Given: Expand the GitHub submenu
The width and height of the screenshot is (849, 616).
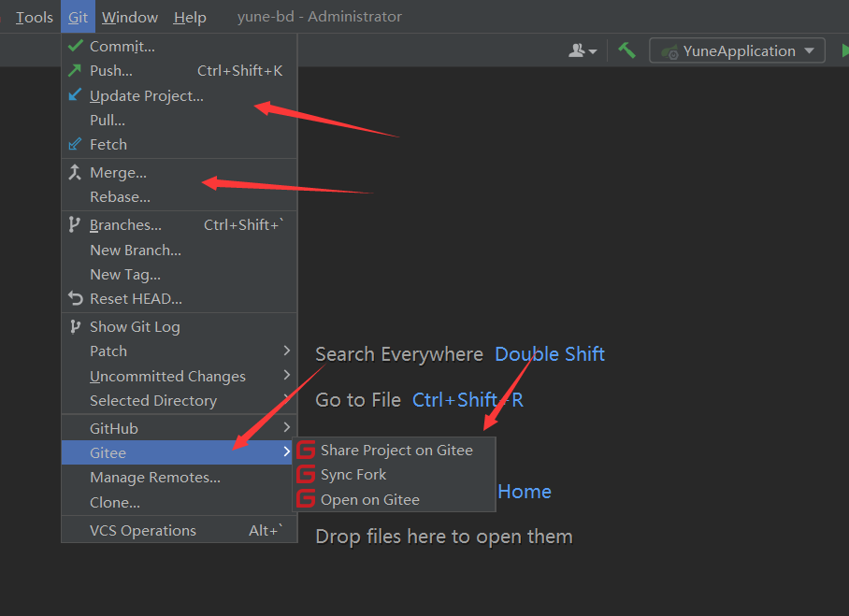Looking at the screenshot, I should [287, 427].
